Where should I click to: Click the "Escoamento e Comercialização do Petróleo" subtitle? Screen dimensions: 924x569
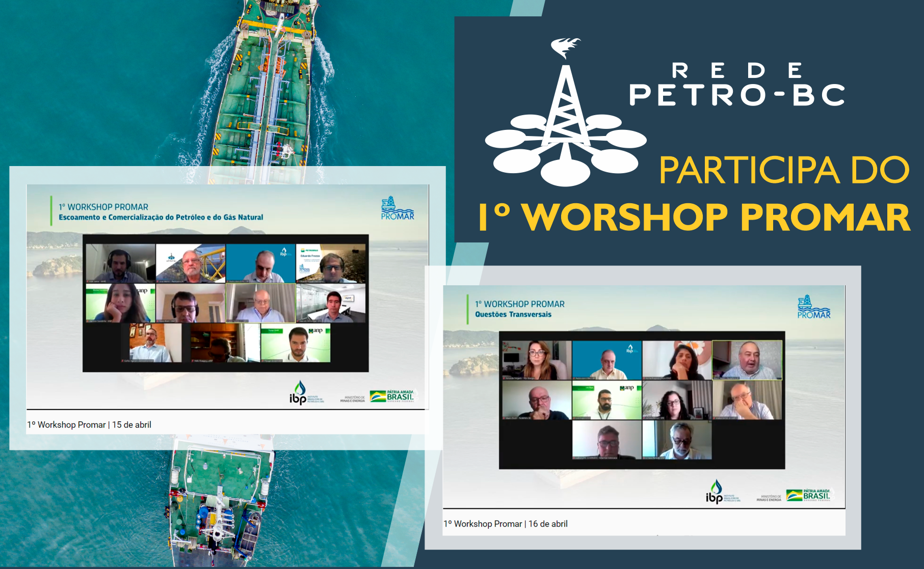(x=161, y=218)
